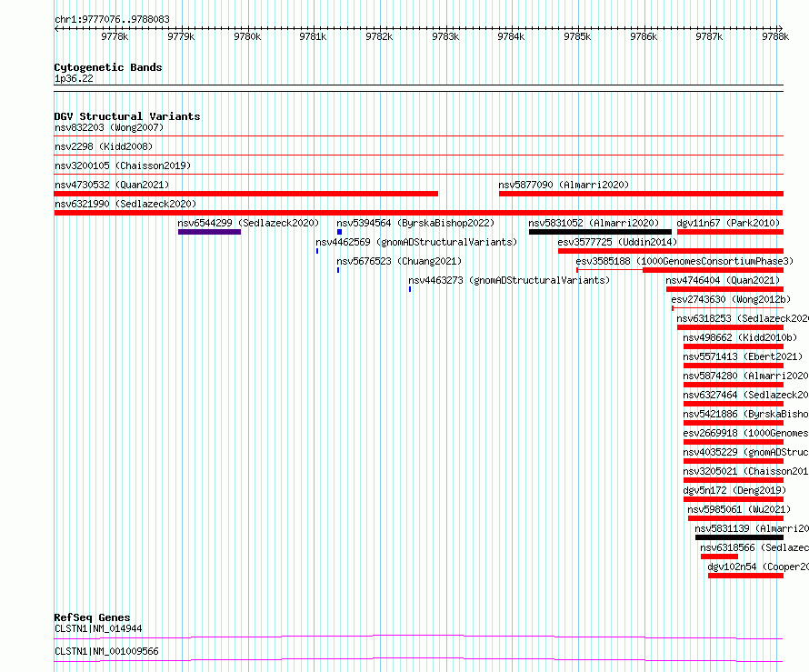This screenshot has width=809, height=672.
Task: Click dgv5n172 (Deng2019) label
Action: pyautogui.click(x=734, y=490)
